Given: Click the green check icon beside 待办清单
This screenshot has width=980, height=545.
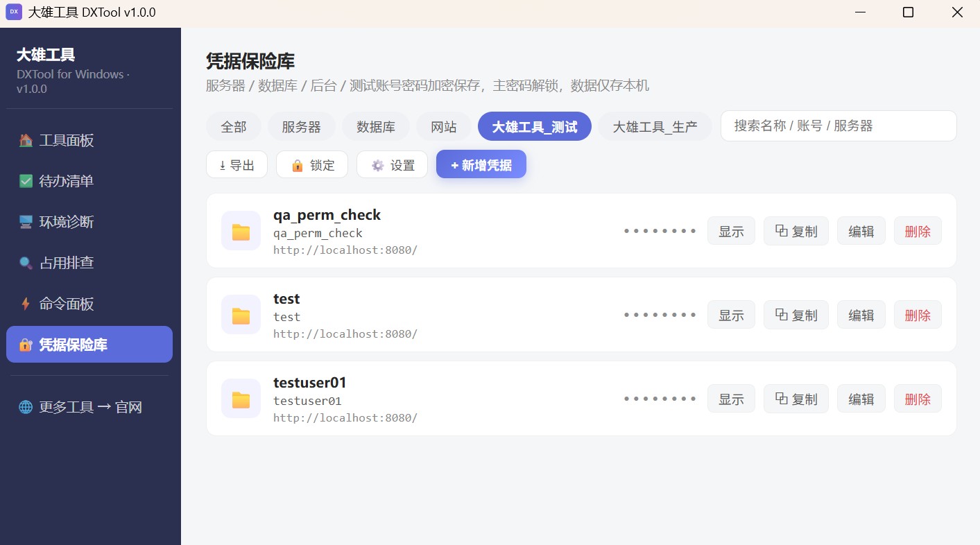Looking at the screenshot, I should click(26, 181).
